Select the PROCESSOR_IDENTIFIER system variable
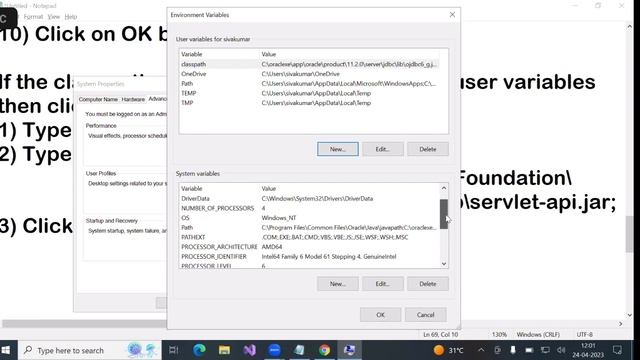Viewport: 640px width, 360px height. click(309, 257)
